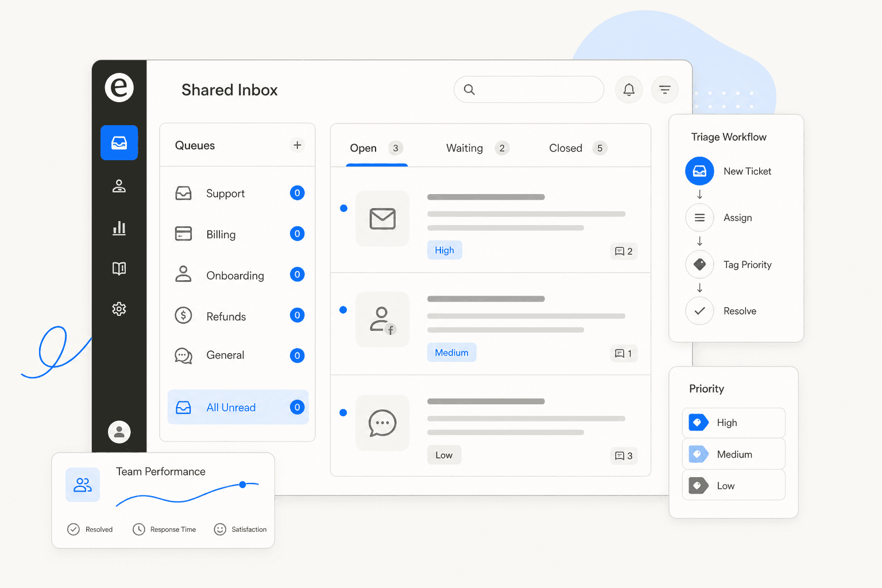Viewport: 882px width, 588px height.
Task: Open the All Unread queue
Action: (x=238, y=407)
